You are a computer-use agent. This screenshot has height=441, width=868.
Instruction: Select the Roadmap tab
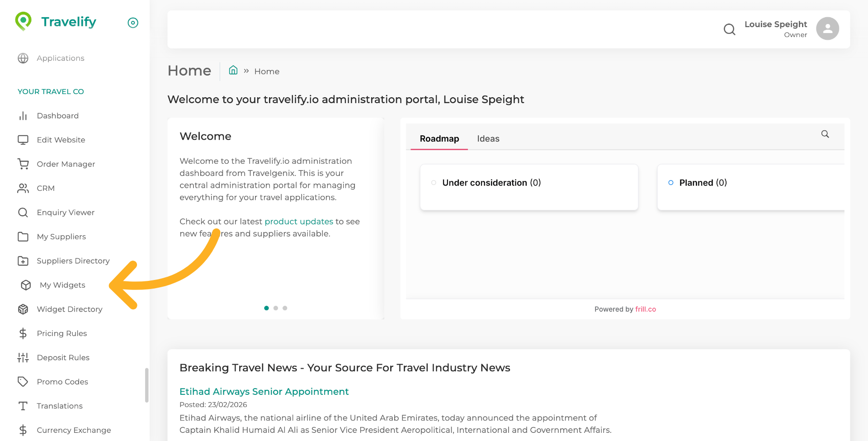click(x=439, y=139)
